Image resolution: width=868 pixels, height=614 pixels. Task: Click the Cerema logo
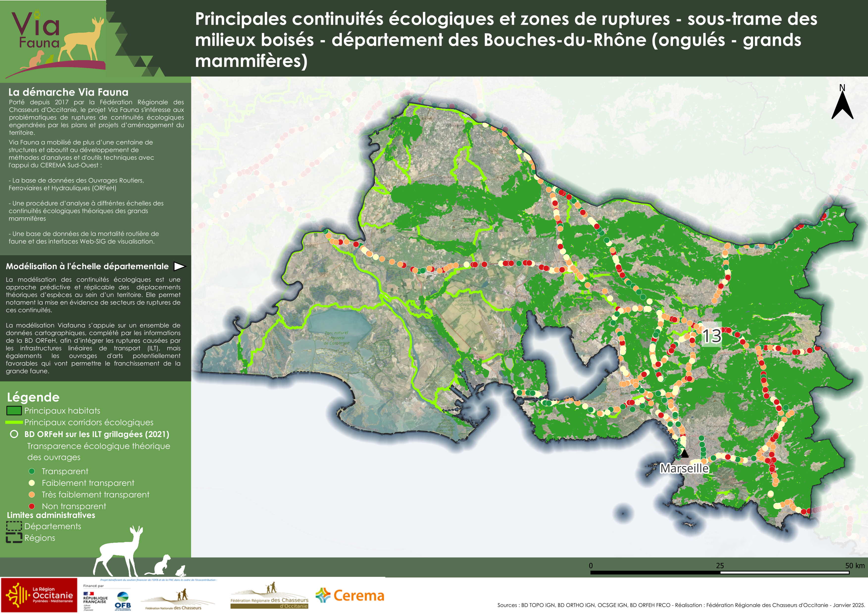(350, 596)
